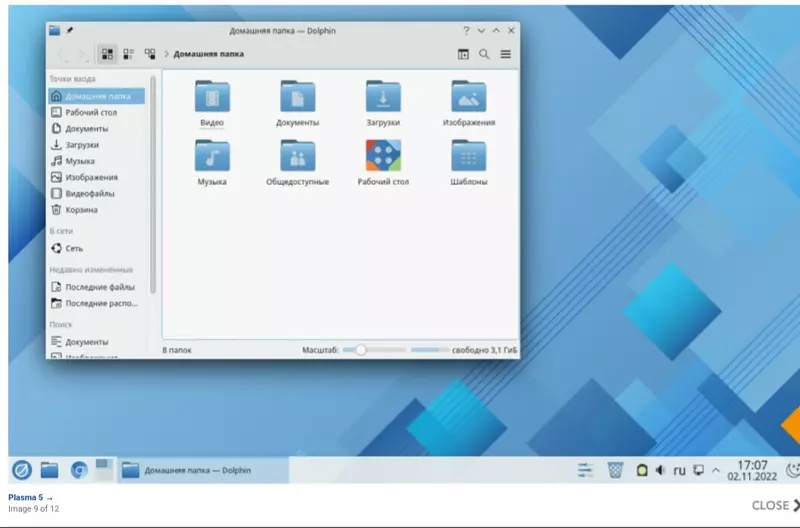Open the hamburger menu in Dolphin
The height and width of the screenshot is (528, 800).
506,54
